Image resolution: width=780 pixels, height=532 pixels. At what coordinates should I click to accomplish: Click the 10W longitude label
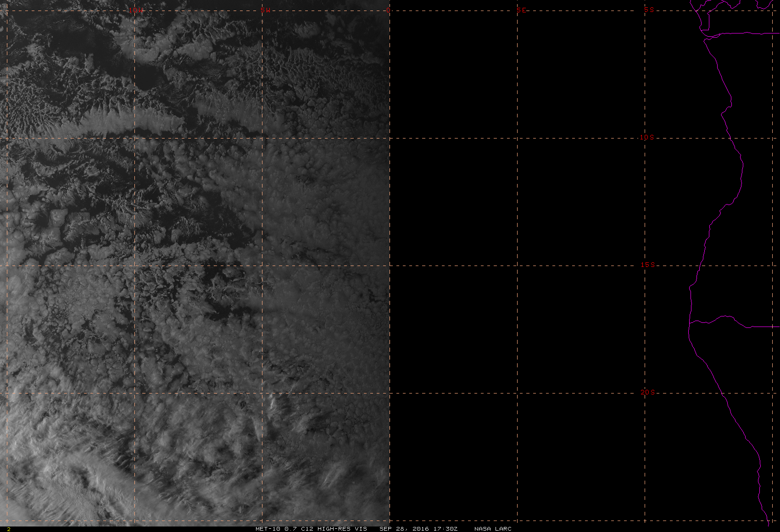point(135,10)
